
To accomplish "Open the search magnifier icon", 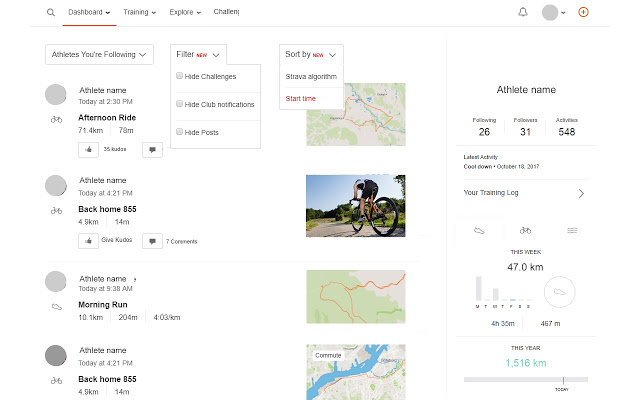I will click(51, 12).
